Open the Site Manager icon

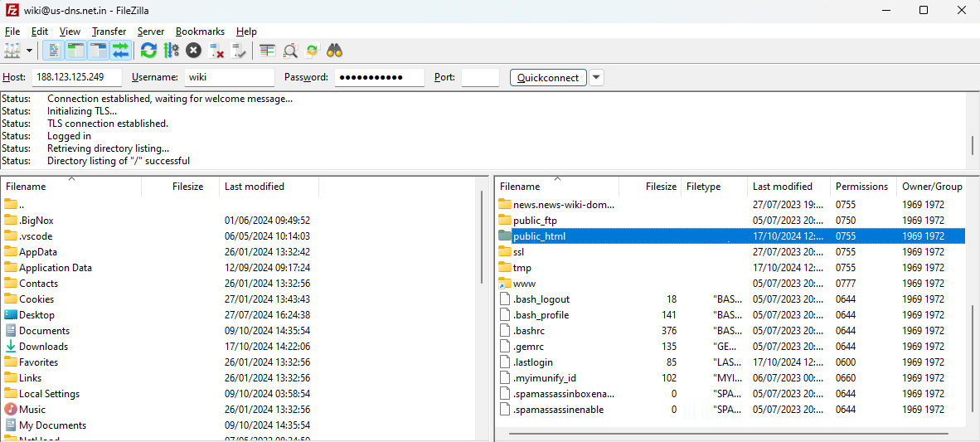point(12,51)
